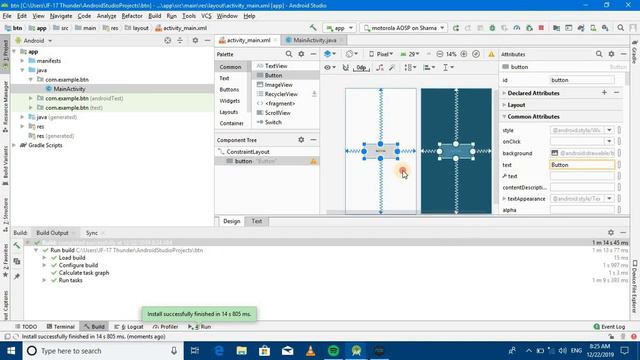Screen dimensions: 640x360
Task: Click the Windows taskbar search box
Action: [x=102, y=351]
